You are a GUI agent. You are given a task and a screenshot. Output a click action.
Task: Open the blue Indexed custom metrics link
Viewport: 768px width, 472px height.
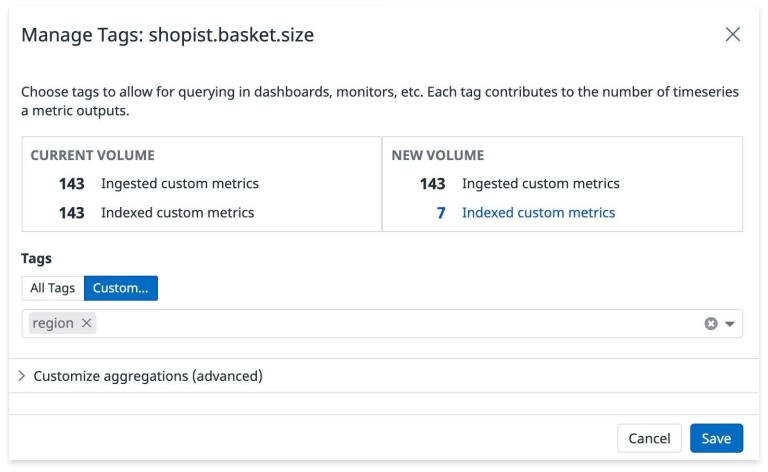[538, 213]
